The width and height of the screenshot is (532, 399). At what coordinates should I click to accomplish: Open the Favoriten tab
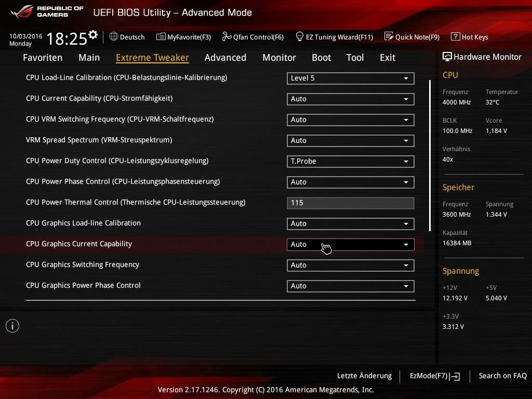point(43,58)
